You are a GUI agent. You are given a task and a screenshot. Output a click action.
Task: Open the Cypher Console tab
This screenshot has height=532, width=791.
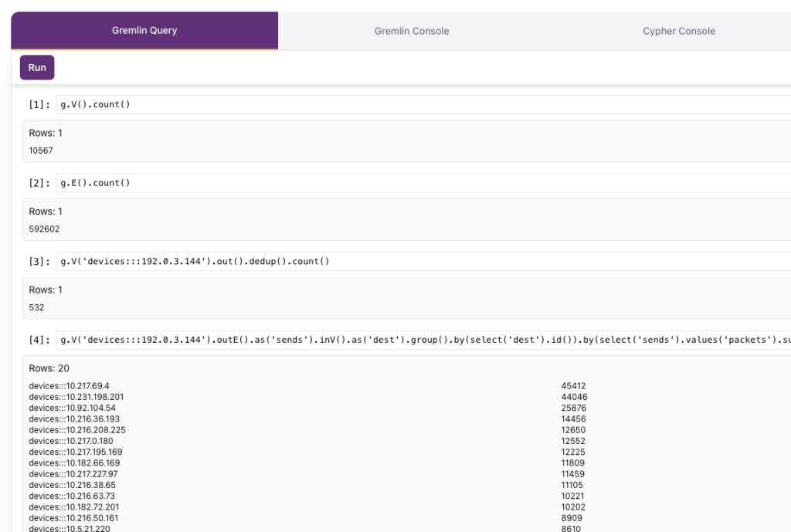coord(678,31)
